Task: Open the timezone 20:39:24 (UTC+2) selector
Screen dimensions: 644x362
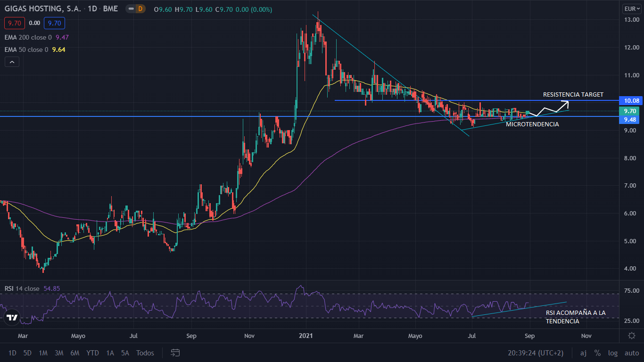Action: click(536, 353)
